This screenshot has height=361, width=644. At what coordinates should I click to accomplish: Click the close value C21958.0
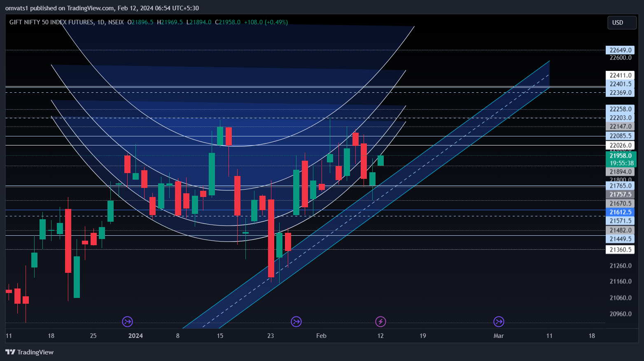(x=228, y=22)
